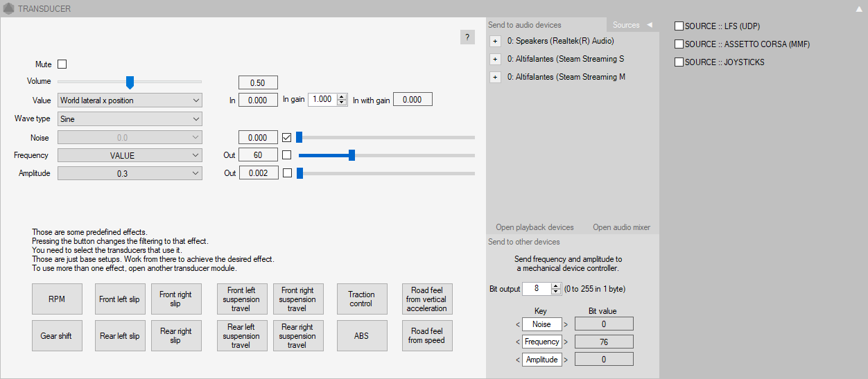Click the Bit output number field
The height and width of the screenshot is (379, 868).
[x=537, y=289]
